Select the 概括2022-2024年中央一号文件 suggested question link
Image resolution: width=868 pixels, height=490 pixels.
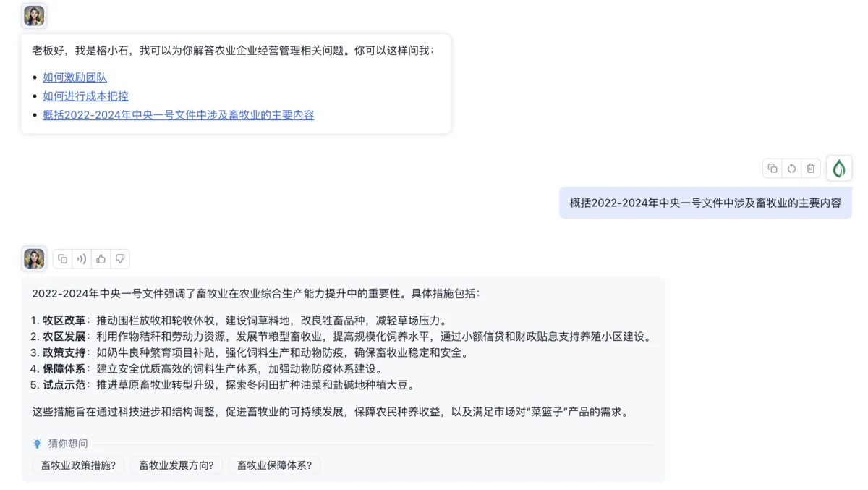tap(176, 114)
